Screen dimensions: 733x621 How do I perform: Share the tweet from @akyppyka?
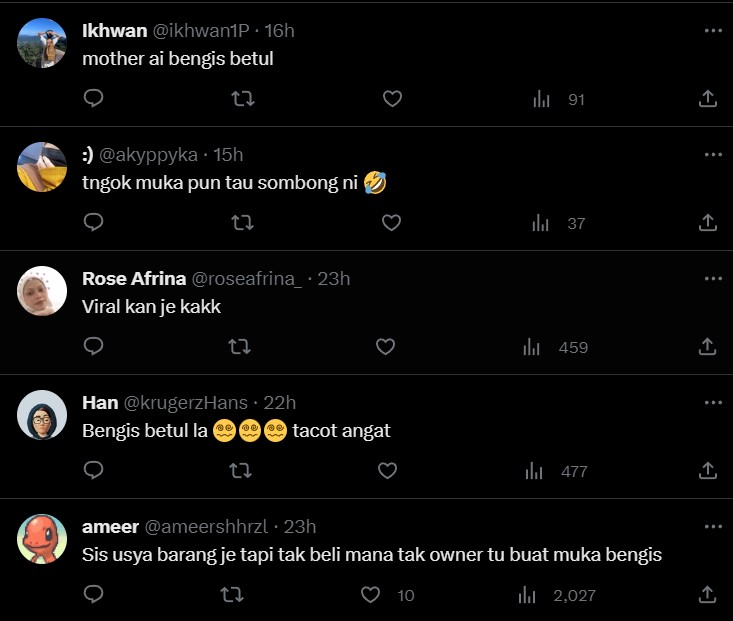pos(707,223)
